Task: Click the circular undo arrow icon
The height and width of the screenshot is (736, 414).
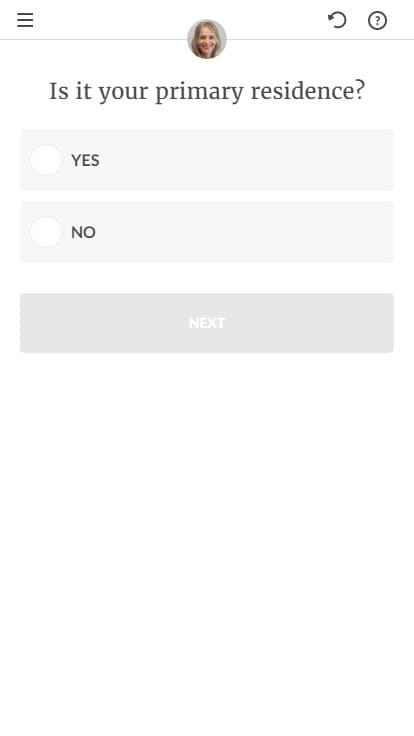Action: click(337, 20)
